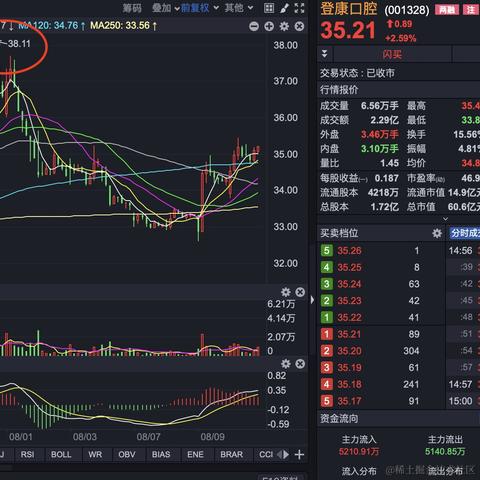Screen dimensions: 480x480
Task: Switch indicator to ENE tab
Action: click(195, 454)
